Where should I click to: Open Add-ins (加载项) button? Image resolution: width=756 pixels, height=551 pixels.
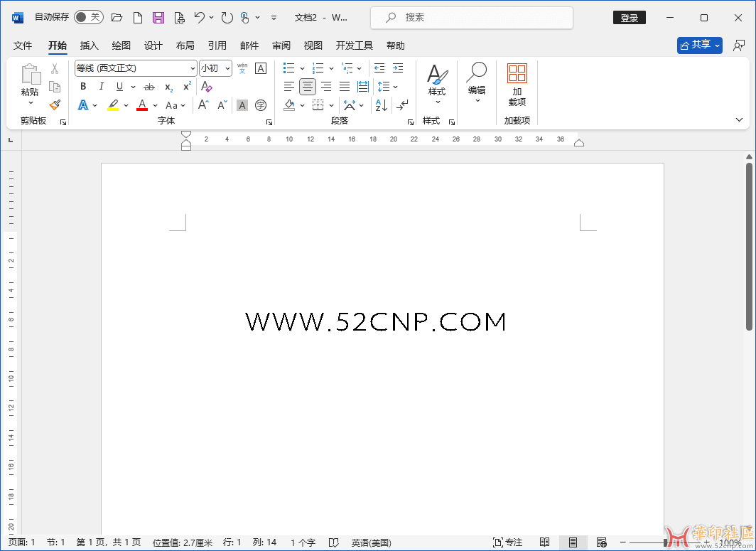(x=517, y=85)
